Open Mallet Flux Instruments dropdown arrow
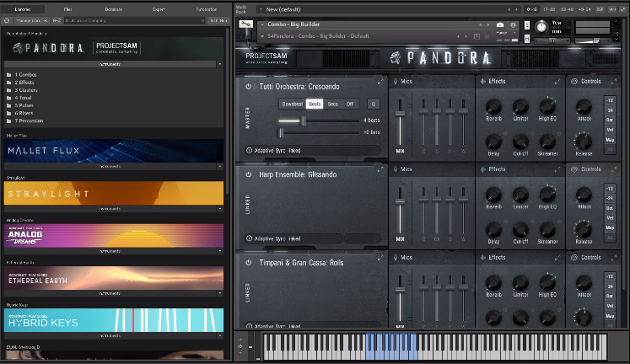Image resolution: width=630 pixels, height=364 pixels. (220, 166)
